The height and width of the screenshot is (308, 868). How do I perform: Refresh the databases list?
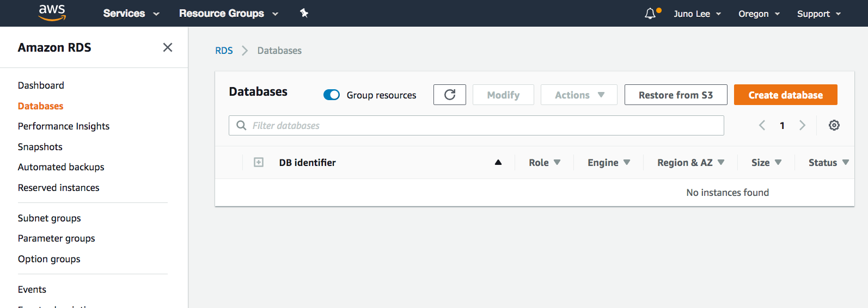click(x=450, y=95)
